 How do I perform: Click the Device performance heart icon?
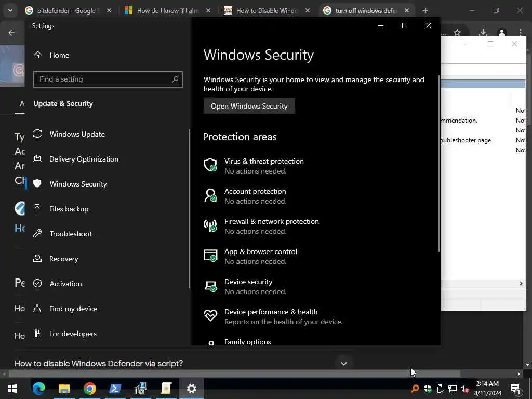[210, 315]
